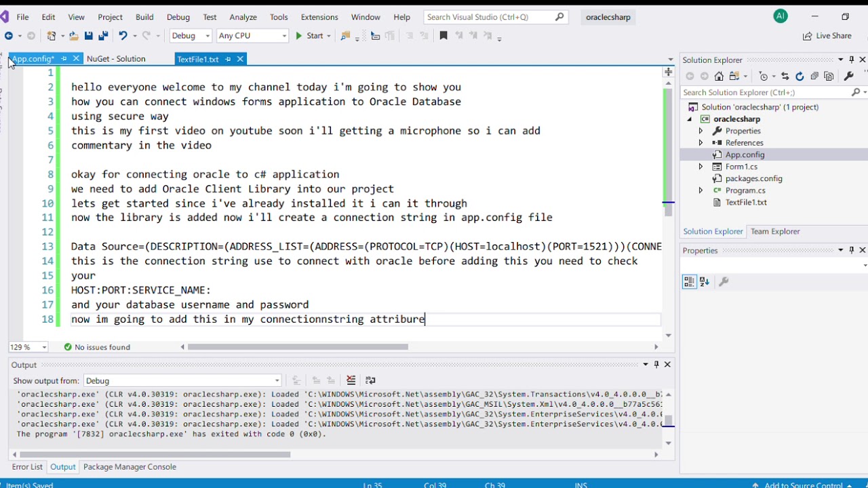The height and width of the screenshot is (488, 868).
Task: Toggle pin on the Properties panel
Action: click(852, 250)
